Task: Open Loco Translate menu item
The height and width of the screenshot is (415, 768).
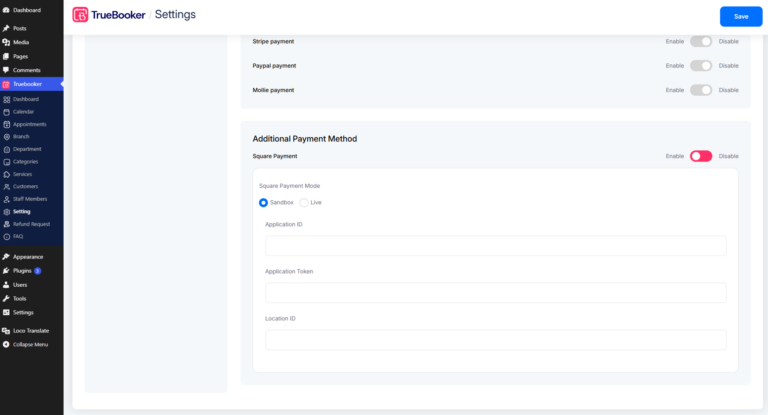Action: coord(31,331)
